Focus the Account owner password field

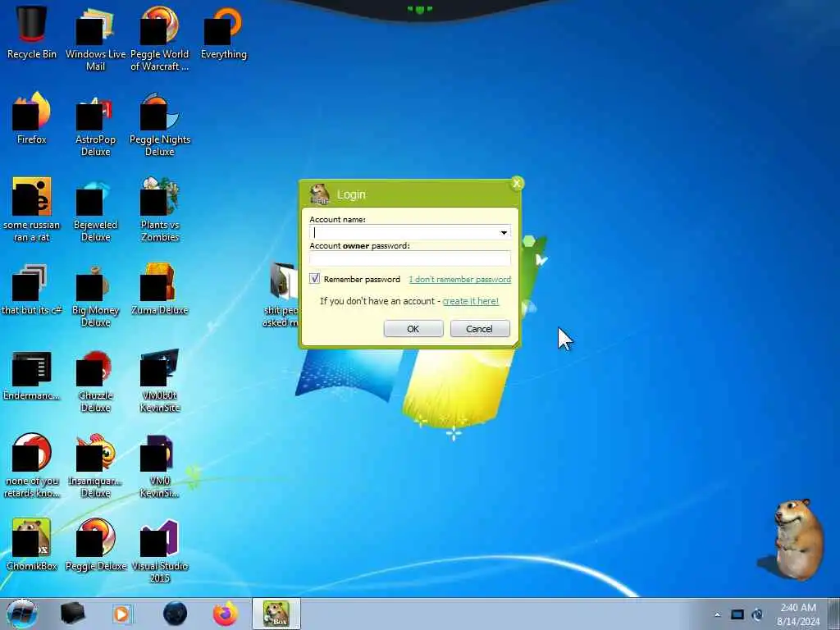click(x=410, y=258)
